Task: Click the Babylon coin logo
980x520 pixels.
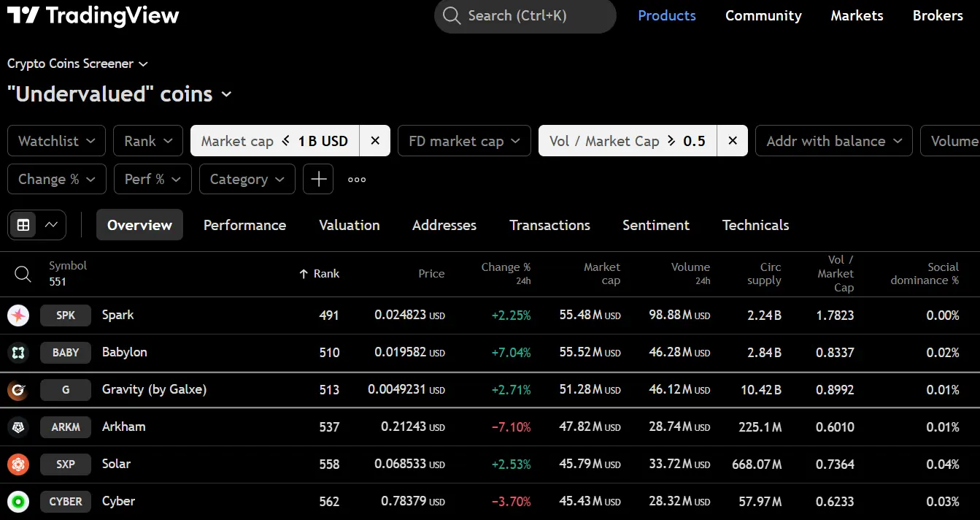Action: click(x=18, y=353)
